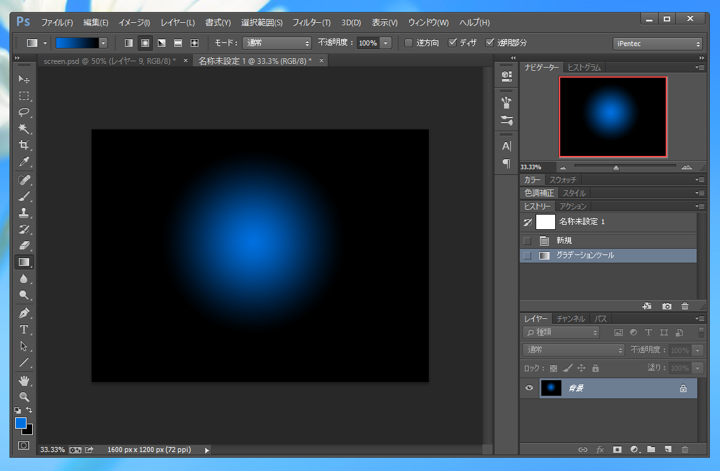Select the Eyedropper tool
Viewport: 720px width, 471px height.
click(x=24, y=162)
